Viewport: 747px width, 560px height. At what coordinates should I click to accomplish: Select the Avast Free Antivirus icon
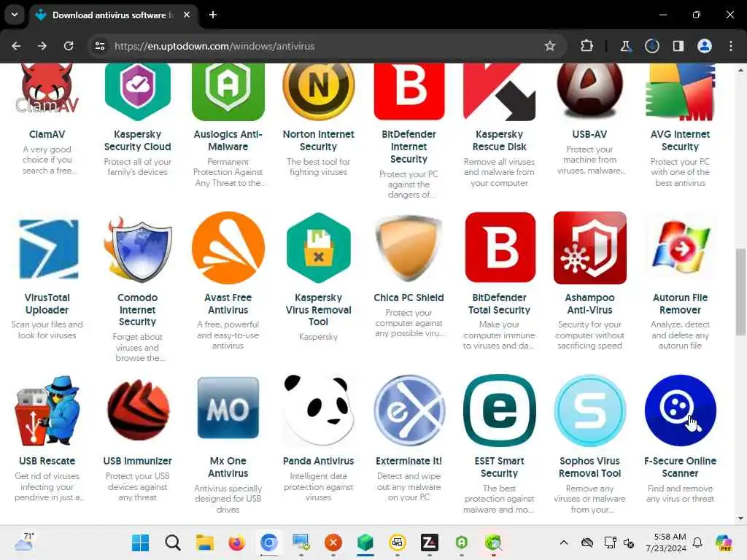click(228, 248)
